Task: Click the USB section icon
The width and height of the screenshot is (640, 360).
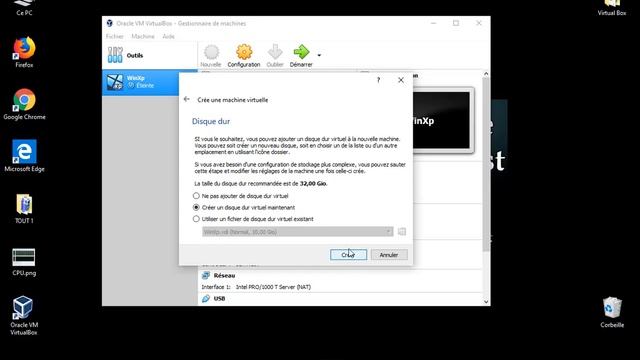Action: point(206,299)
